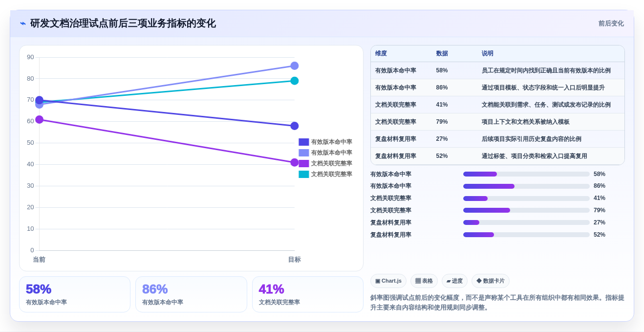Click the 进度 chip
The image size is (644, 332).
pos(454,281)
